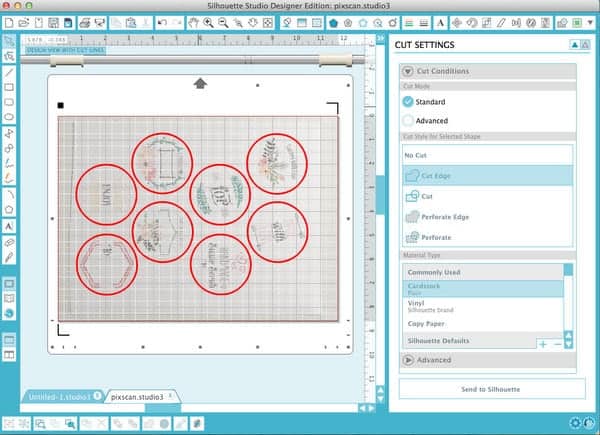Expand the Advanced section
The image size is (600, 435).
(408, 360)
